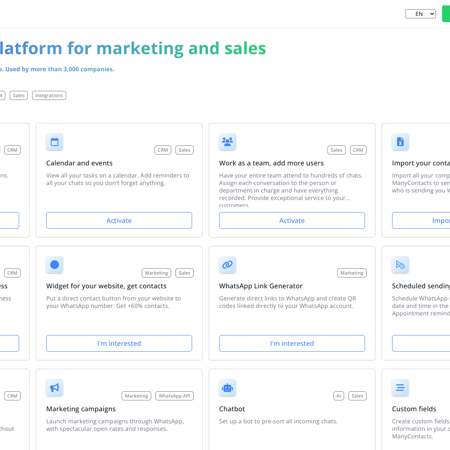The width and height of the screenshot is (450, 450).
Task: Click the green button in top right corner
Action: (x=446, y=14)
